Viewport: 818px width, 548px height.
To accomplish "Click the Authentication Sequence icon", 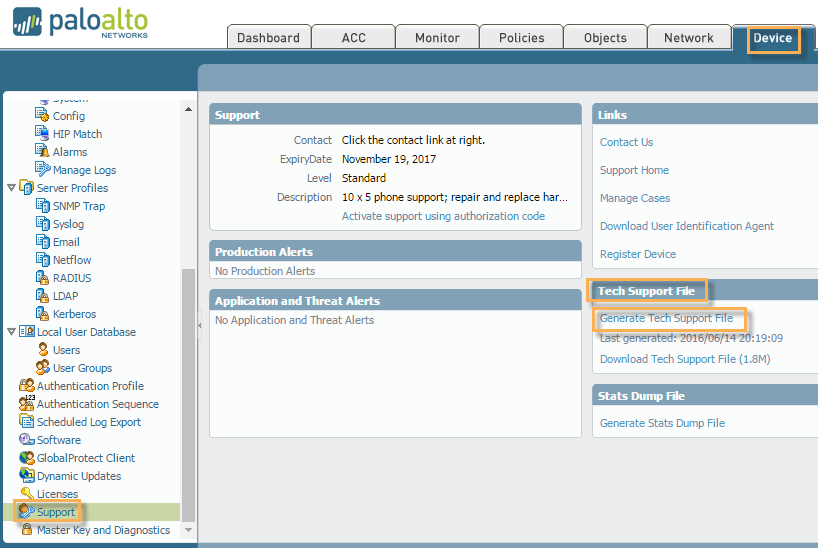I will pos(27,403).
